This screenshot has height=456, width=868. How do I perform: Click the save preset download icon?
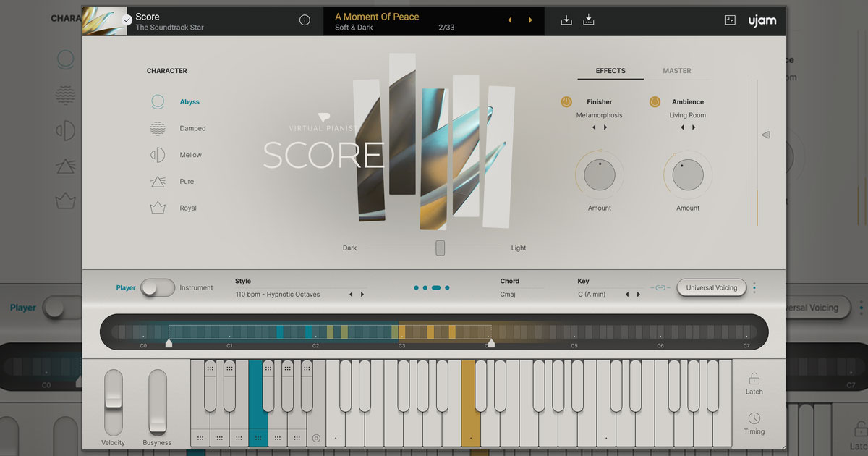click(x=566, y=20)
